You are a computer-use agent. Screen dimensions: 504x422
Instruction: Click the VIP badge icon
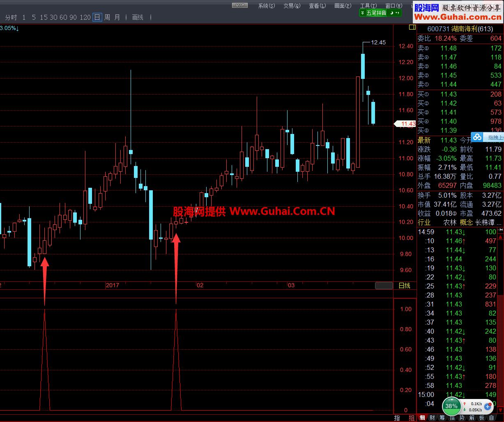[239, 5]
